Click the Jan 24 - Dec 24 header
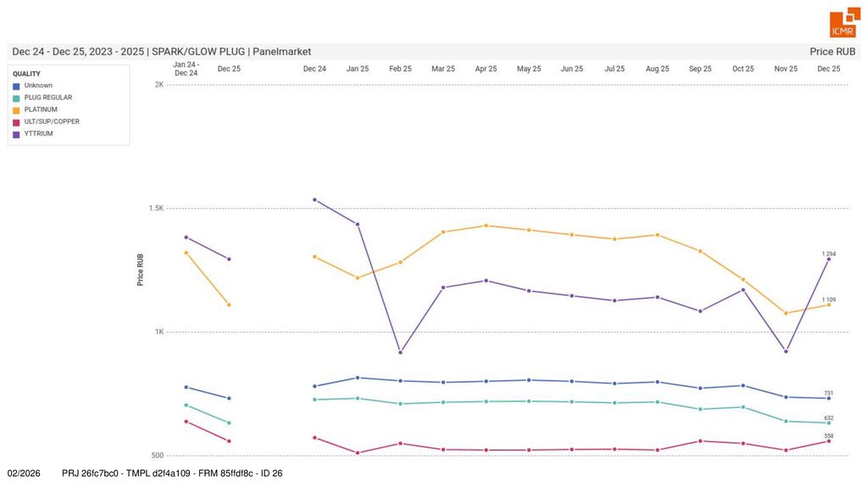This screenshot has height=487, width=868. [186, 69]
